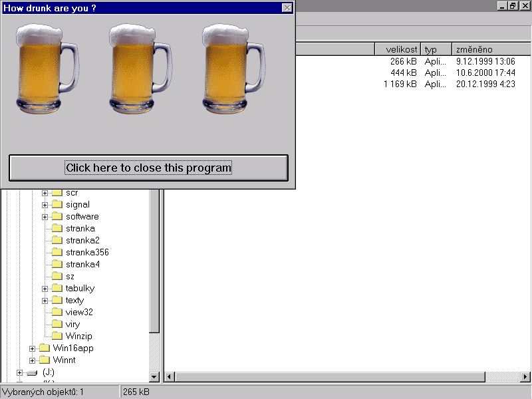Screen dimensions: 532x399
Task: Click the rightmost beer mug image
Action: pos(233,68)
